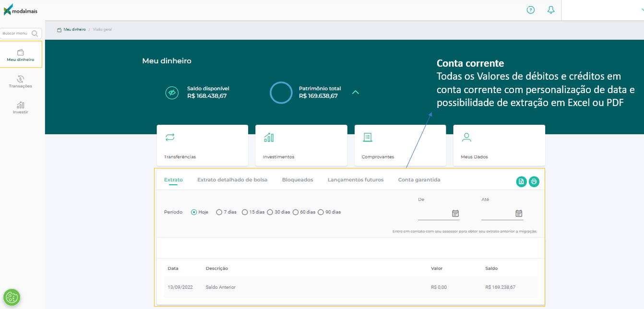The height and width of the screenshot is (309, 644).
Task: Switch to Conta garantida tab
Action: coord(419,180)
